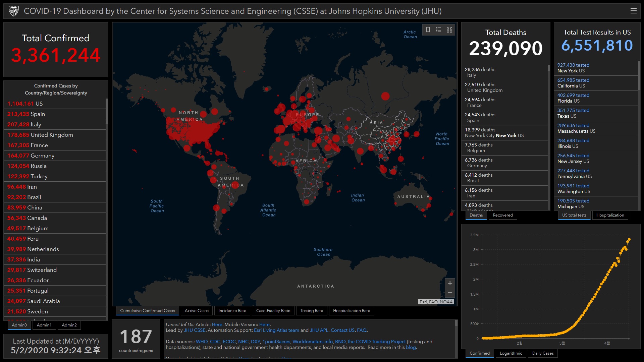Select Russia in the country list
Image resolution: width=644 pixels, height=362 pixels.
tap(55, 166)
